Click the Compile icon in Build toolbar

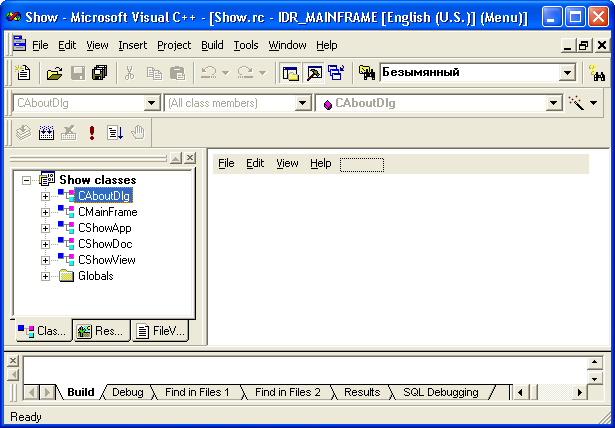(x=24, y=133)
